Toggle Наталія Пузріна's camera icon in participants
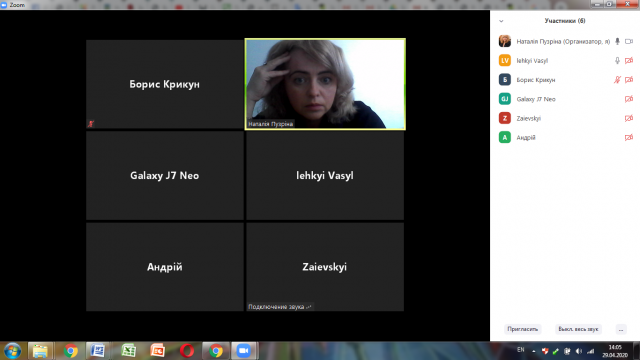The image size is (640, 360). coord(629,41)
